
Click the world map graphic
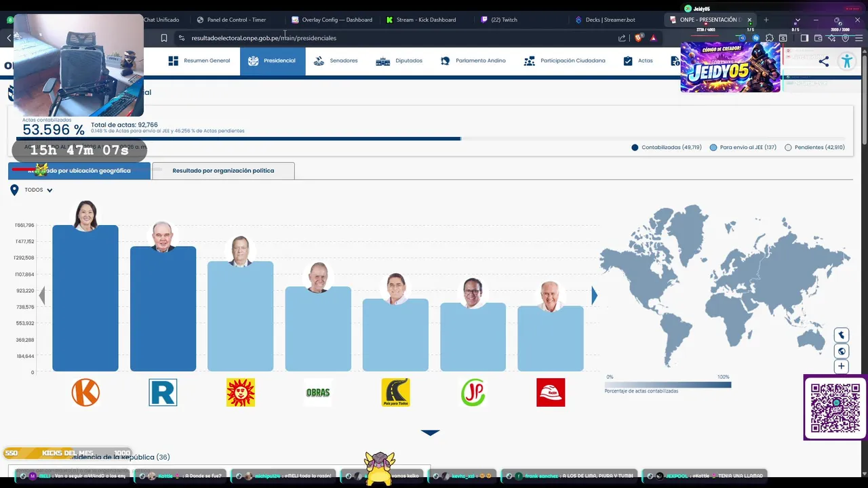[x=724, y=285]
